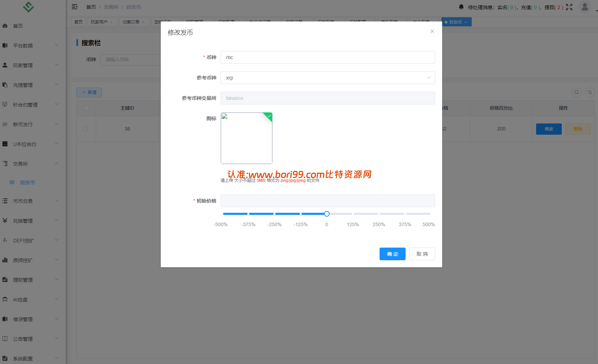Click the 图标 upload thumbnail
This screenshot has width=598, height=364.
point(247,138)
